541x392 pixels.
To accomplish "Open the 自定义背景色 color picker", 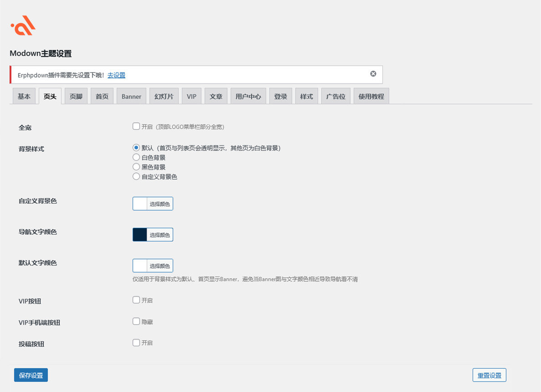I will (153, 204).
